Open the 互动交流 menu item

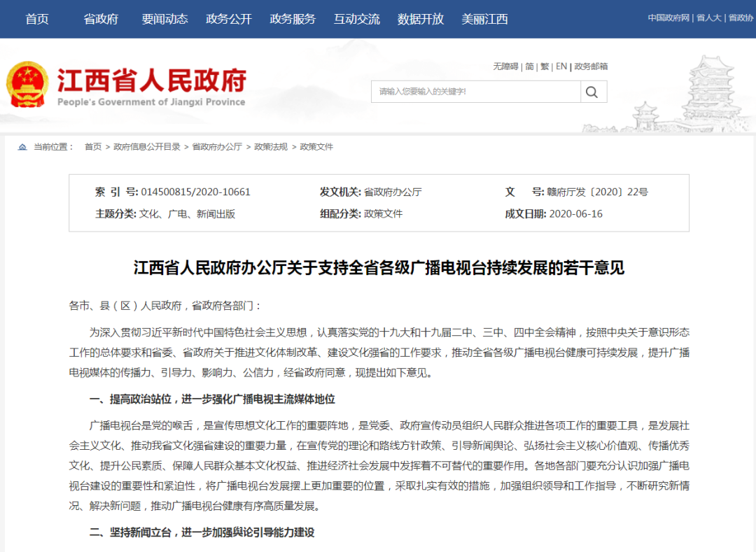[357, 19]
